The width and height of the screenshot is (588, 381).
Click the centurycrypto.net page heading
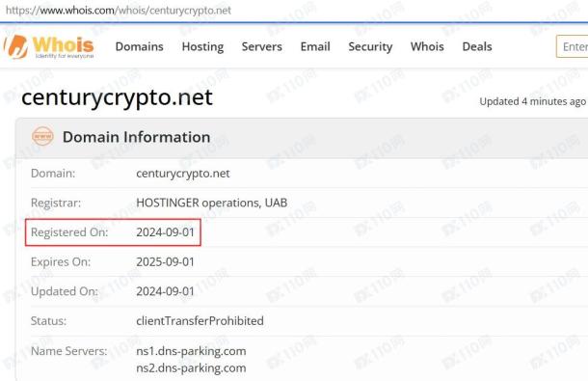[x=117, y=97]
